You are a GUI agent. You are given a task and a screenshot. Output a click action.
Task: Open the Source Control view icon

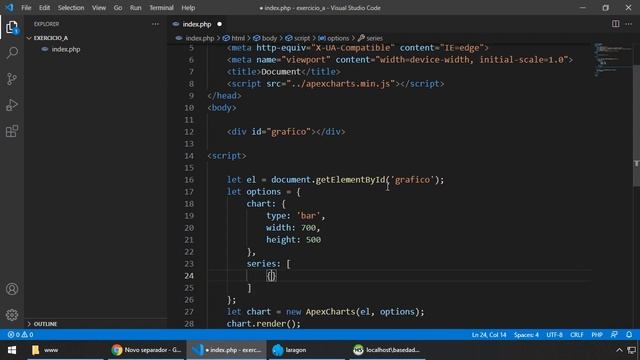tap(12, 79)
